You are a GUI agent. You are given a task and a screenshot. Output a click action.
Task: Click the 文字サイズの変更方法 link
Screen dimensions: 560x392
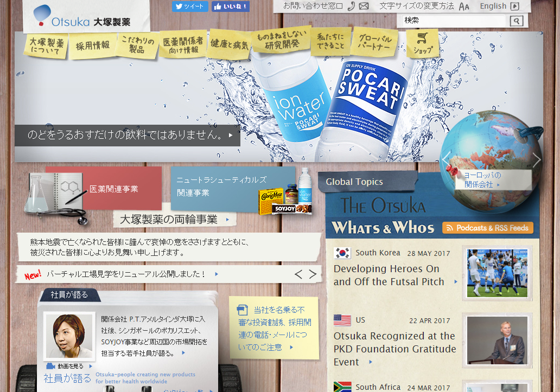(x=416, y=6)
